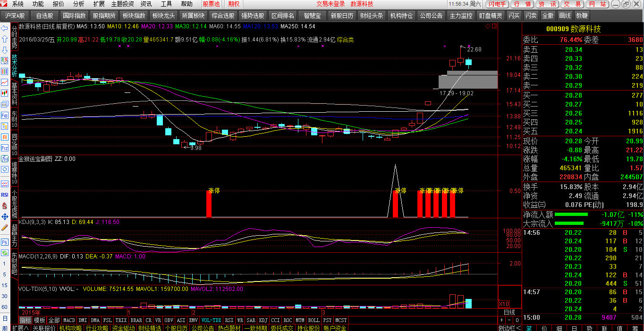
Task: Open the 国际指数 toolbar button
Action: (x=74, y=16)
